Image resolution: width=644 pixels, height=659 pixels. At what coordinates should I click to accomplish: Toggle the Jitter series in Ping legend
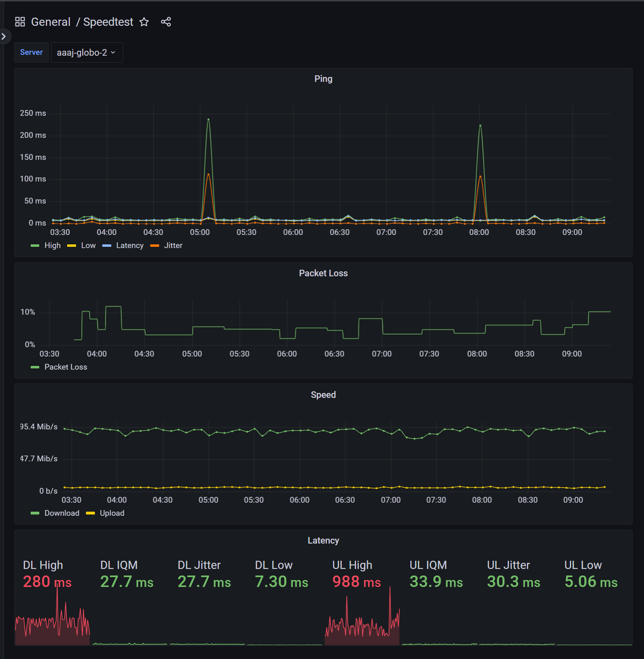tap(173, 246)
